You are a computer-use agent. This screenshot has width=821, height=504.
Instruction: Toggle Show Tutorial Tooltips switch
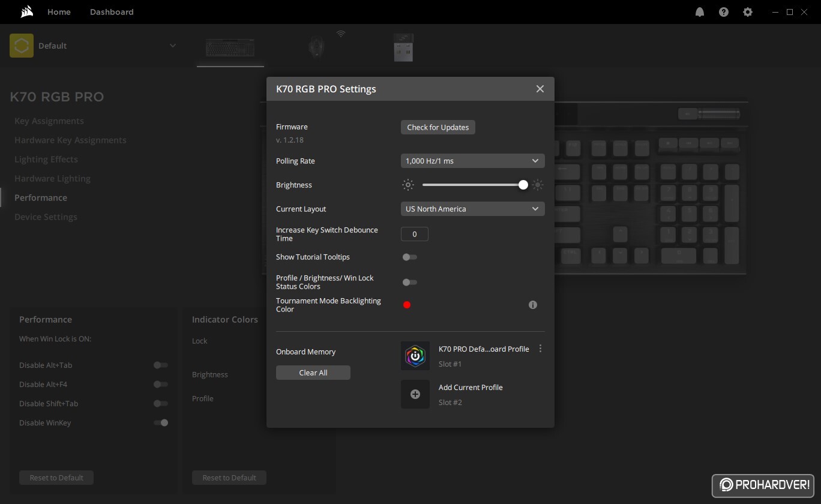[x=410, y=257]
